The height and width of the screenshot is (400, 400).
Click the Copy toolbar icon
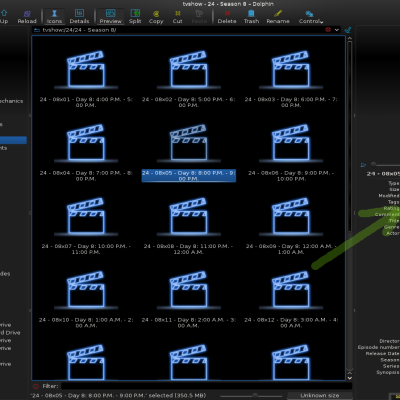[x=156, y=17]
